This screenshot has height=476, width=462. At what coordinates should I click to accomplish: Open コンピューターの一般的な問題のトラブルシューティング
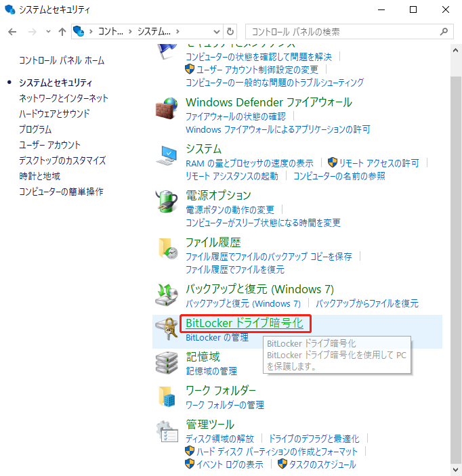(x=274, y=83)
